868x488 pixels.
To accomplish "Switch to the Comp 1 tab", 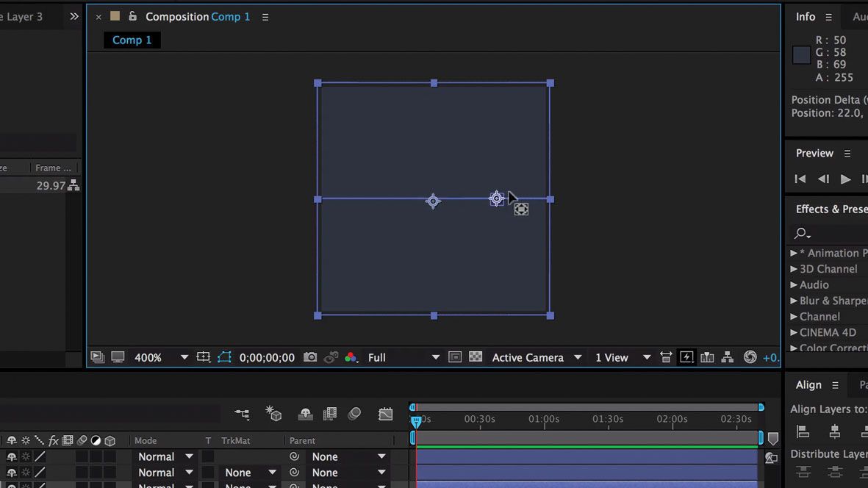I will point(132,40).
